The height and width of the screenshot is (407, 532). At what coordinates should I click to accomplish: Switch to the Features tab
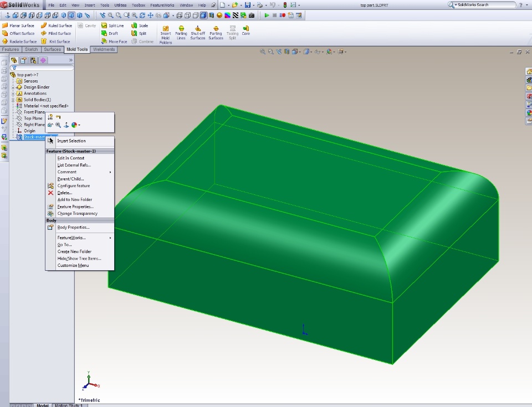[x=11, y=49]
